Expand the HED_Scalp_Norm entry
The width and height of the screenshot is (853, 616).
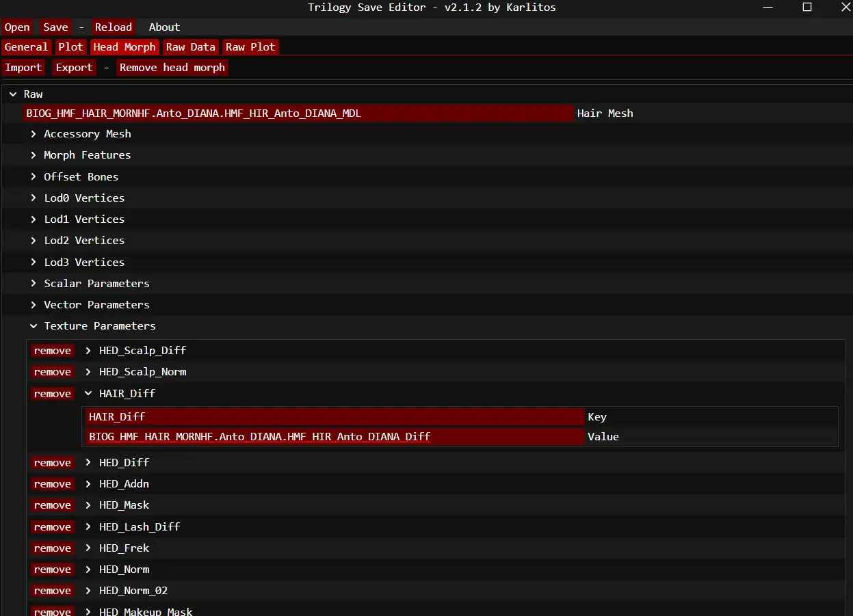click(x=88, y=372)
